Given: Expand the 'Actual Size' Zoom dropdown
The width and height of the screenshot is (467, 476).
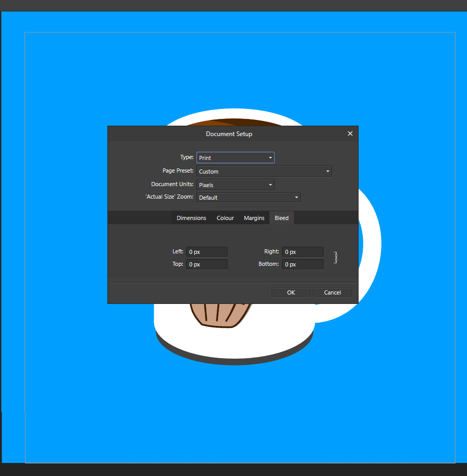Looking at the screenshot, I should pos(249,197).
